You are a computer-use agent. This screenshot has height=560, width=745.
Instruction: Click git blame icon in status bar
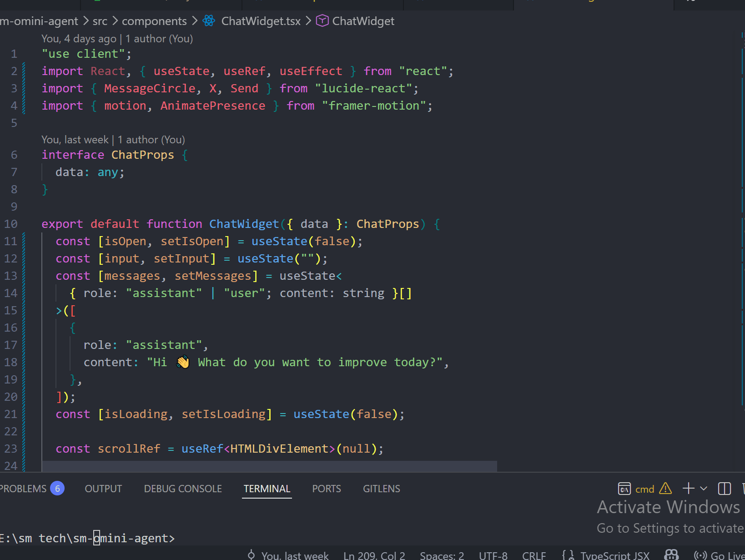click(x=251, y=555)
